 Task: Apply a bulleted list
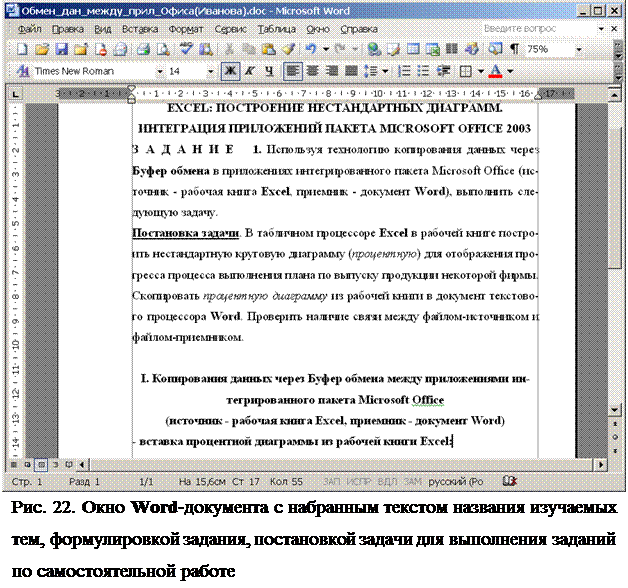423,71
